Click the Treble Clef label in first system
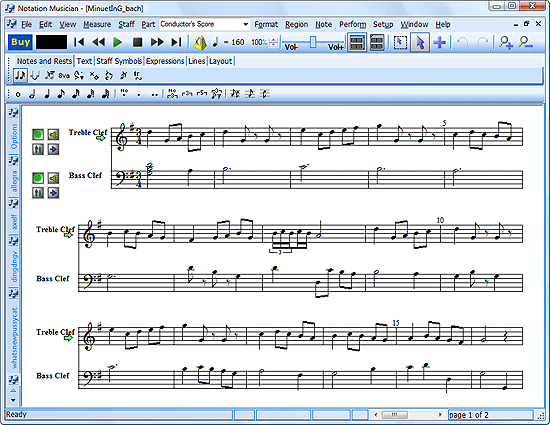 (88, 133)
